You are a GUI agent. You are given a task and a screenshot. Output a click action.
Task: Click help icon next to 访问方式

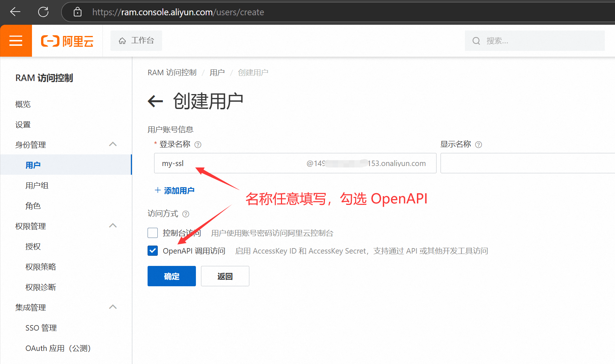point(186,214)
